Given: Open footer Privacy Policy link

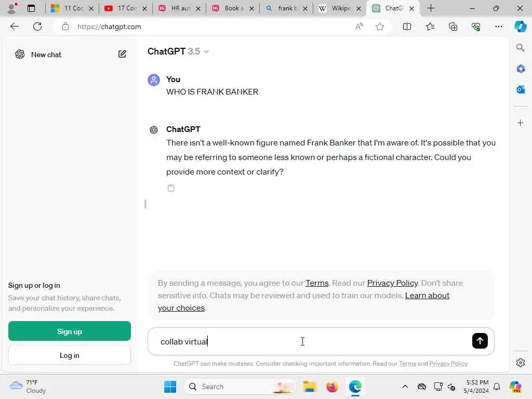Looking at the screenshot, I should tap(448, 364).
